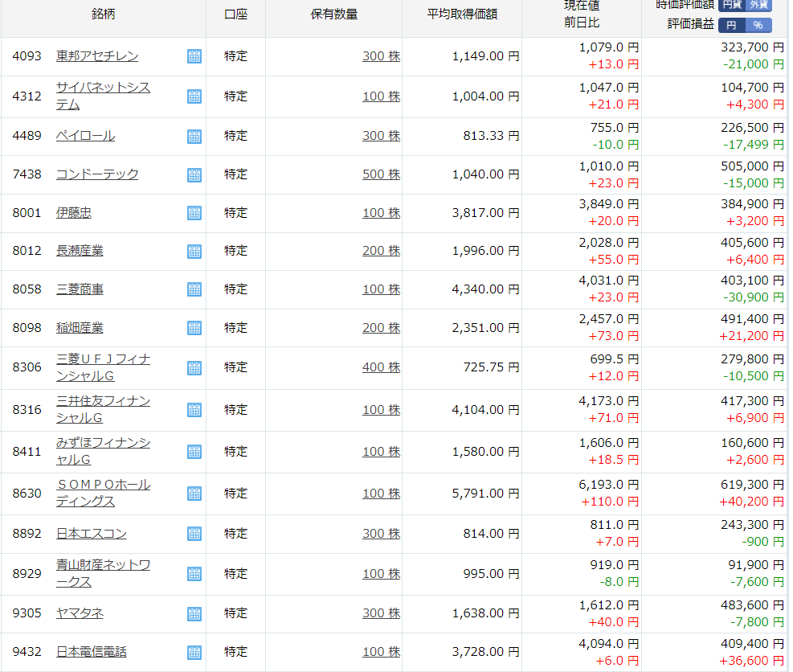
Task: Open stock page for 三菱UFJフィナンシャルG
Action: tap(103, 367)
